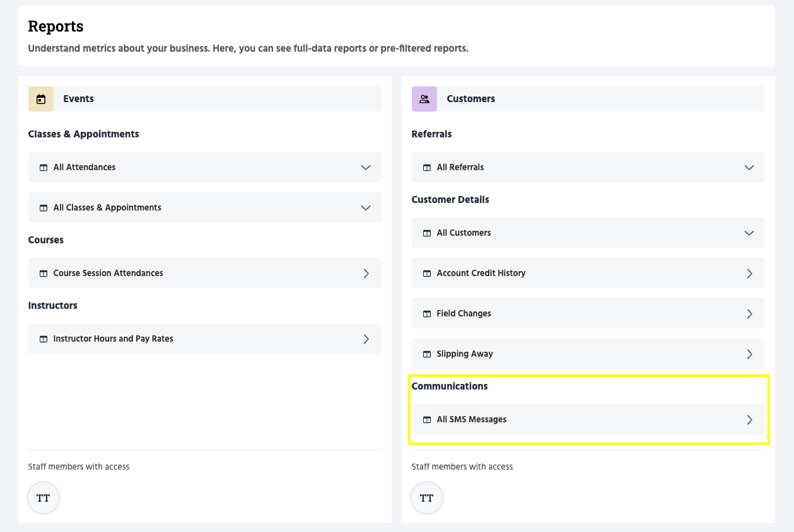Click the arrow on Field Changes row

coord(749,314)
